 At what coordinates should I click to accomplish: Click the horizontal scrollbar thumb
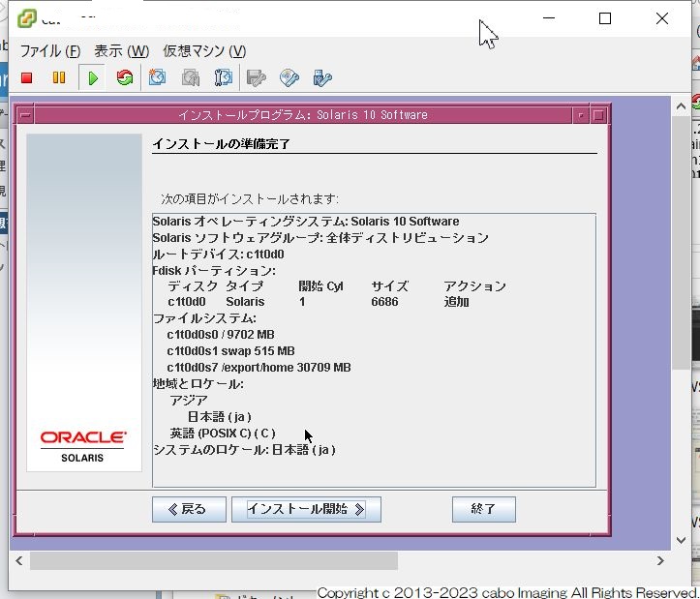214,560
